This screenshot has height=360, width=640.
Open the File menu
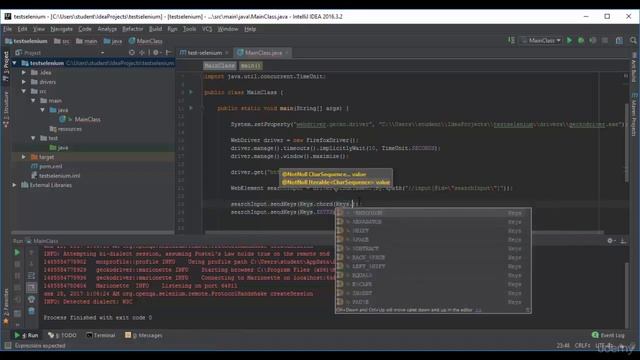click(x=7, y=29)
